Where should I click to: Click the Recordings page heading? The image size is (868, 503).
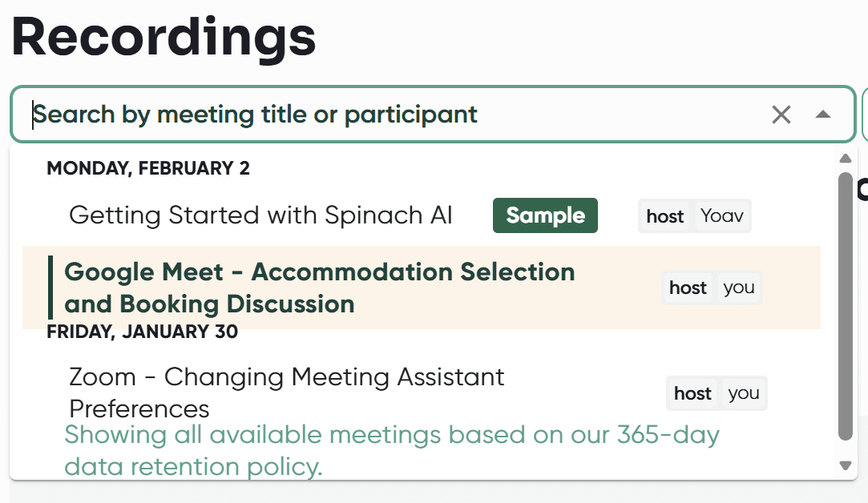pos(164,37)
